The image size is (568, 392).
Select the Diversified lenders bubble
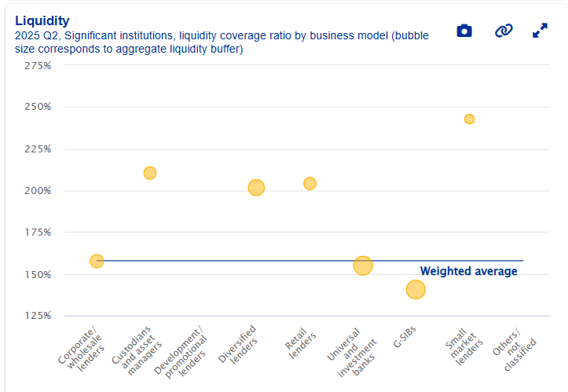point(256,188)
